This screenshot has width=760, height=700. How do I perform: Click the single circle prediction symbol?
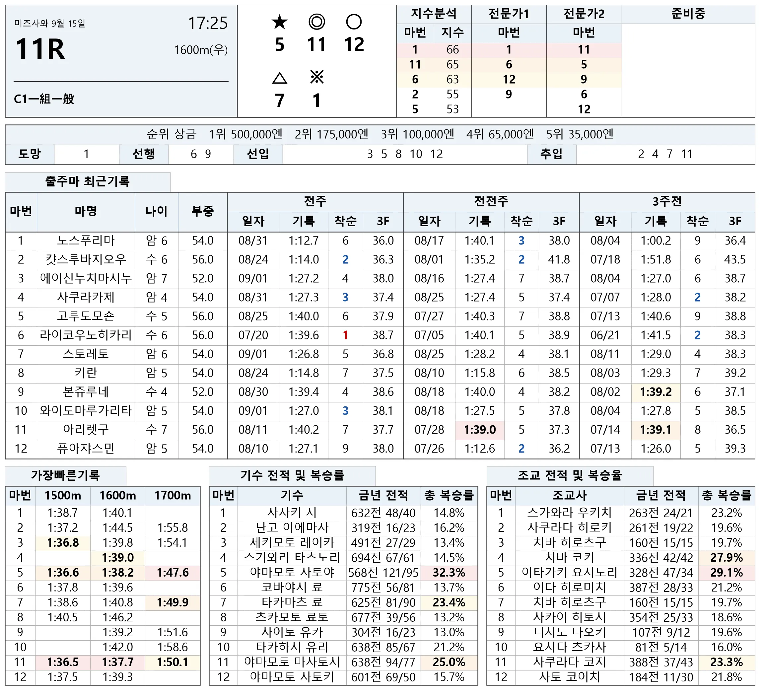click(354, 22)
